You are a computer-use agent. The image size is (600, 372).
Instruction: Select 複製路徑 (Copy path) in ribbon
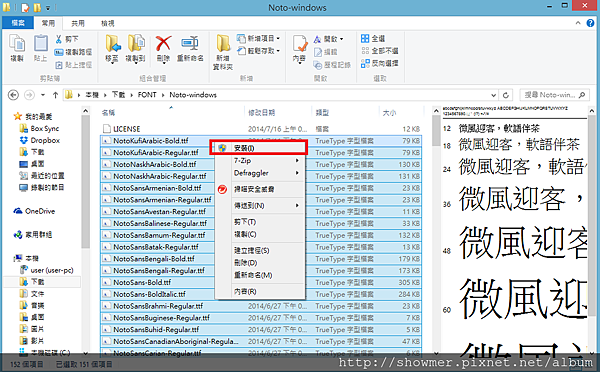tap(73, 52)
